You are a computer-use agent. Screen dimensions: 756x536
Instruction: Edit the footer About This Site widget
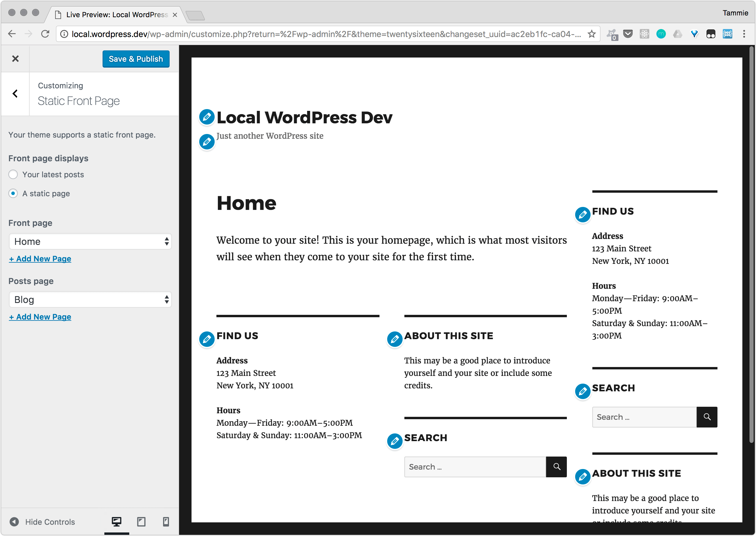[395, 339]
